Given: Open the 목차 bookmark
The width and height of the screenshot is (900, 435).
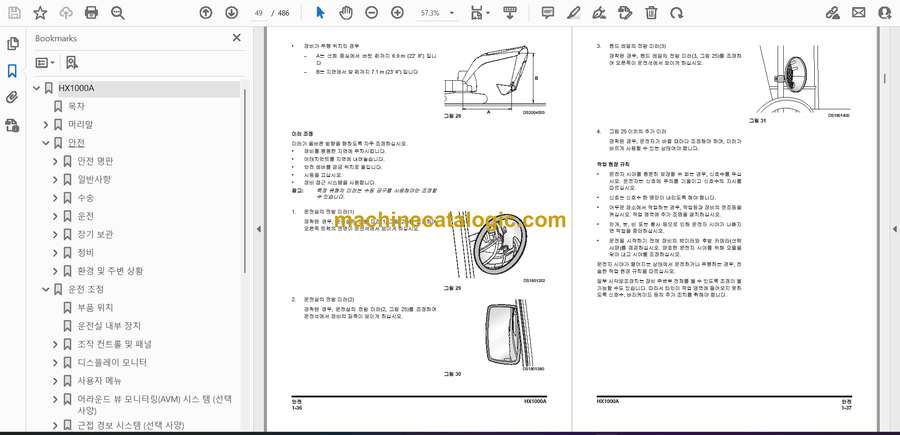Looking at the screenshot, I should [76, 106].
